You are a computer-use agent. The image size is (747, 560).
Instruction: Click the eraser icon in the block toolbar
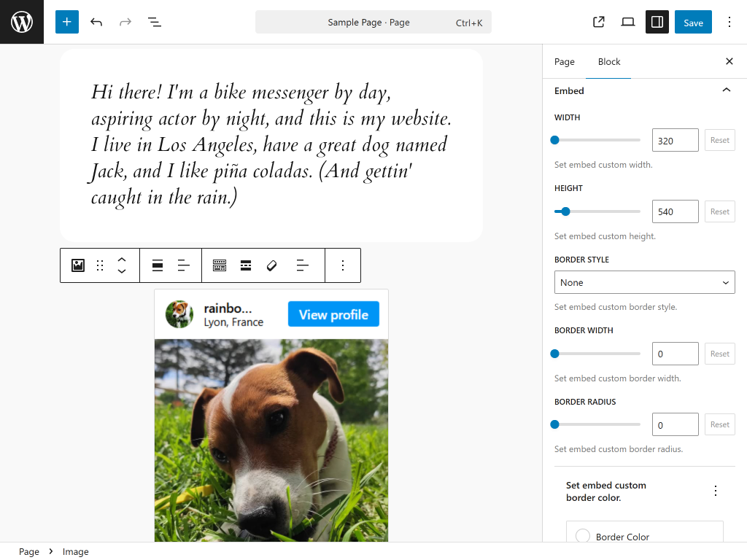coord(272,265)
